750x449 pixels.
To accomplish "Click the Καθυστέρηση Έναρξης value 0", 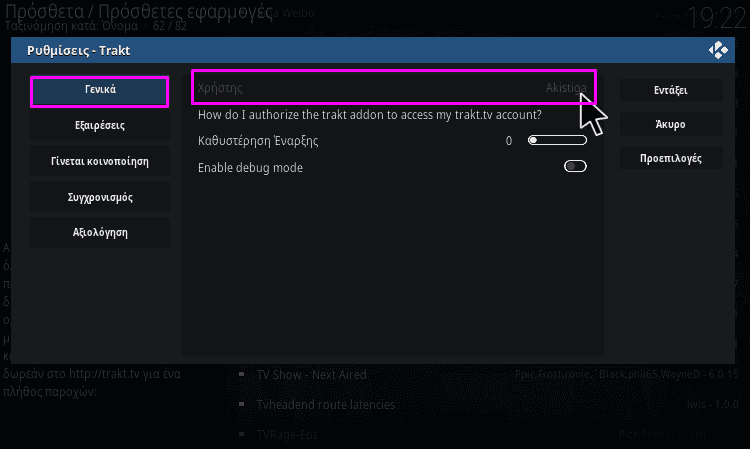I will [509, 141].
